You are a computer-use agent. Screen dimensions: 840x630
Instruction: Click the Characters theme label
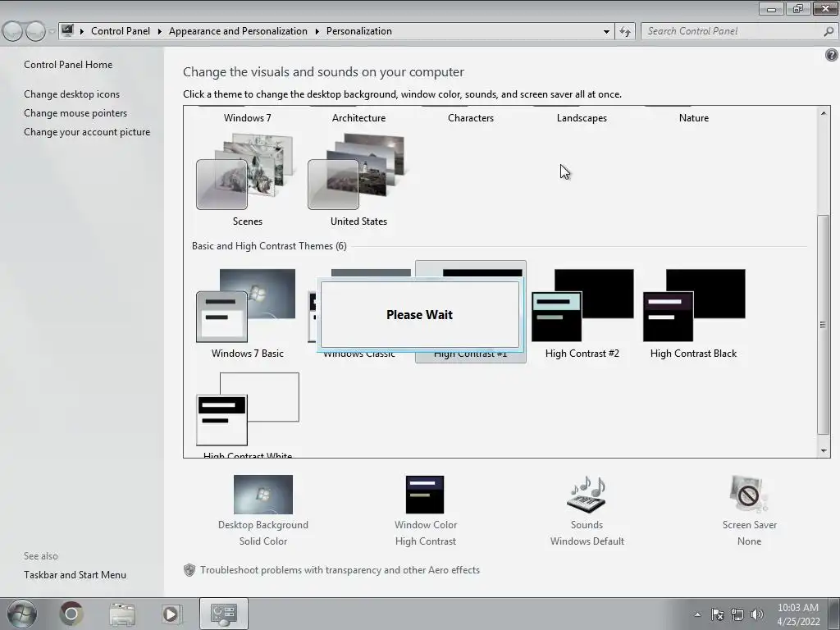[x=470, y=118]
